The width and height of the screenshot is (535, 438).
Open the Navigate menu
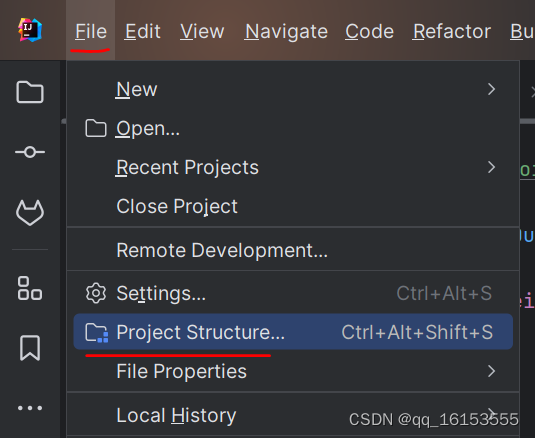[x=286, y=31]
